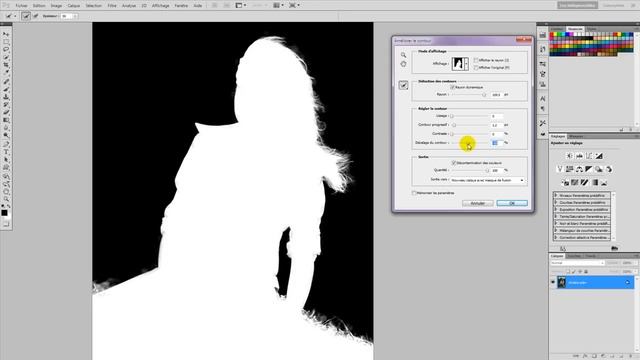Add an Invert adjustment icon
This screenshot has width=640, height=360.
[565, 182]
